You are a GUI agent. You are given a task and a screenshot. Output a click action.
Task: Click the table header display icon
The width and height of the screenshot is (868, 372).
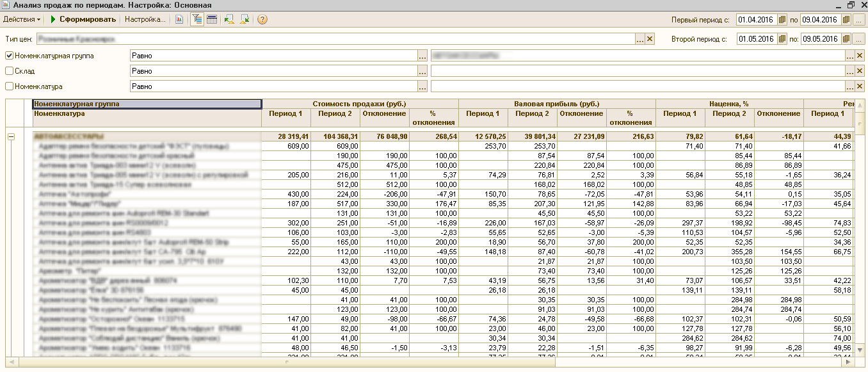tap(212, 19)
